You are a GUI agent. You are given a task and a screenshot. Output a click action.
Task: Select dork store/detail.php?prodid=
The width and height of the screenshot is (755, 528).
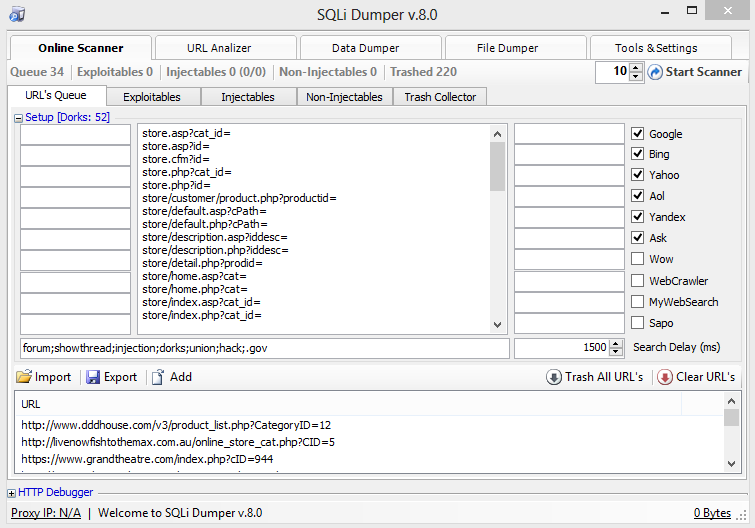click(202, 263)
